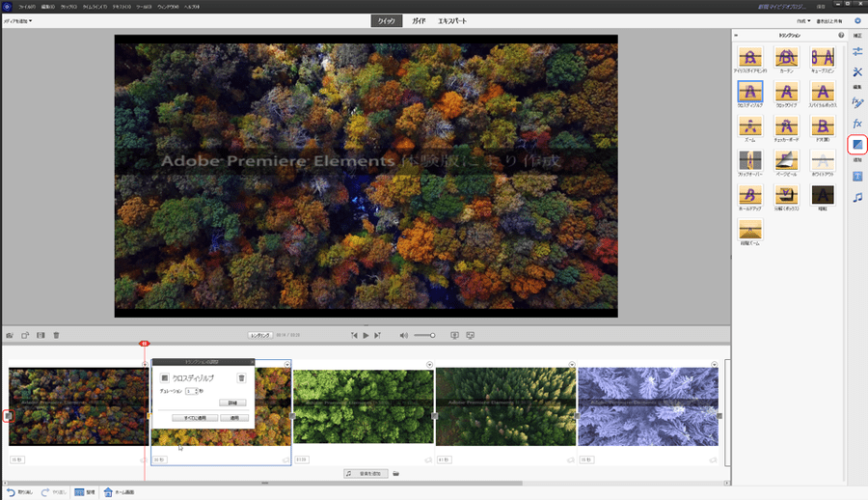Click transition marker before first clip

pyautogui.click(x=8, y=415)
